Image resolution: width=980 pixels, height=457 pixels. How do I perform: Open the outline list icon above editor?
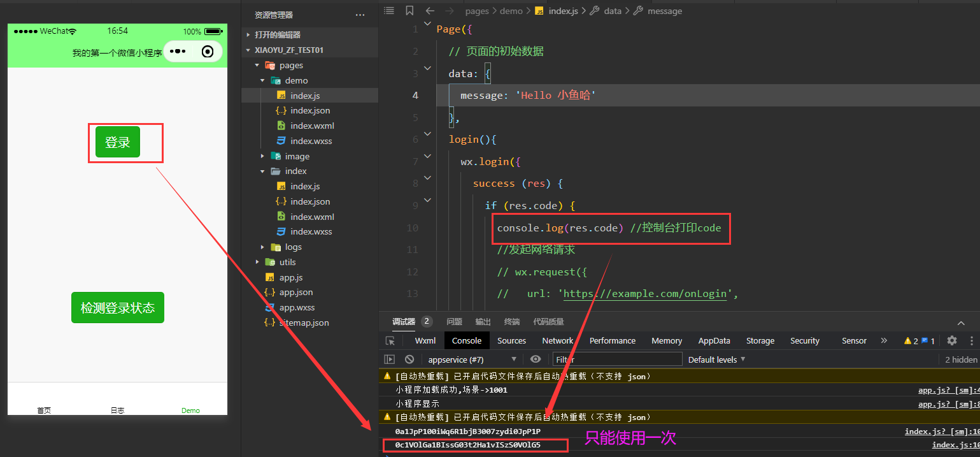coord(389,11)
